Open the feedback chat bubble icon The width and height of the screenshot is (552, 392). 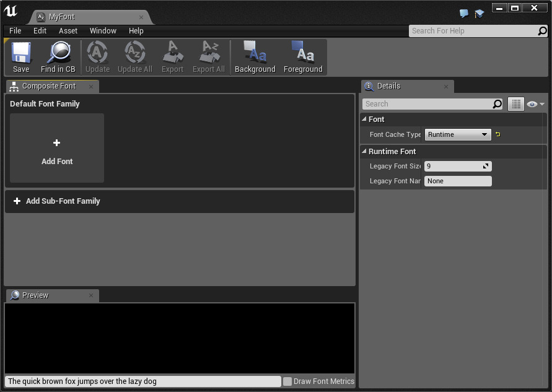pyautogui.click(x=464, y=14)
